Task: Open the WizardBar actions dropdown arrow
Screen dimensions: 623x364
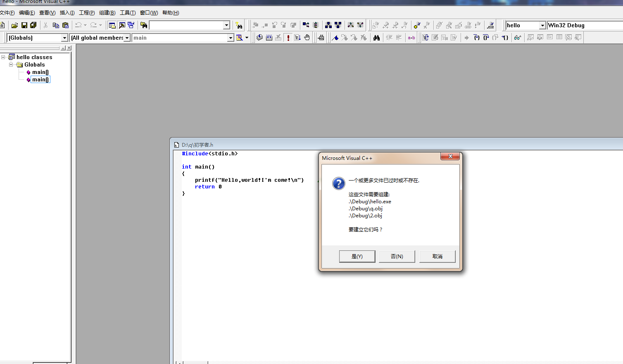Action: 247,38
